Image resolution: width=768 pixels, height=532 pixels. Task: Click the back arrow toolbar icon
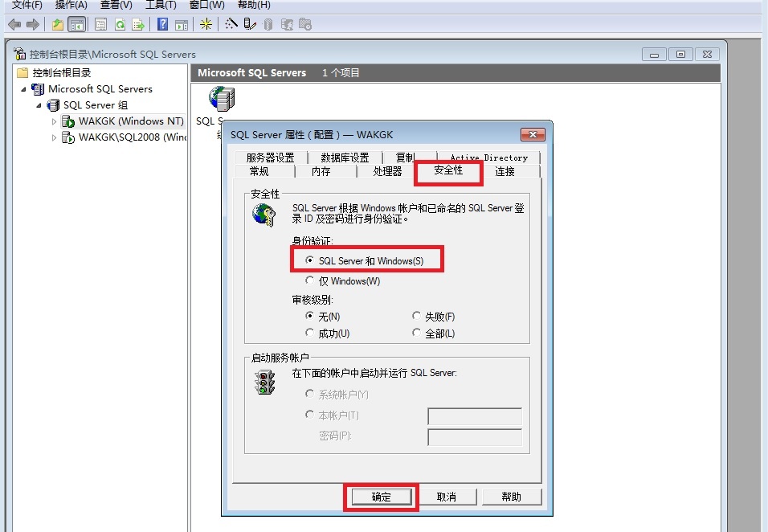14,24
